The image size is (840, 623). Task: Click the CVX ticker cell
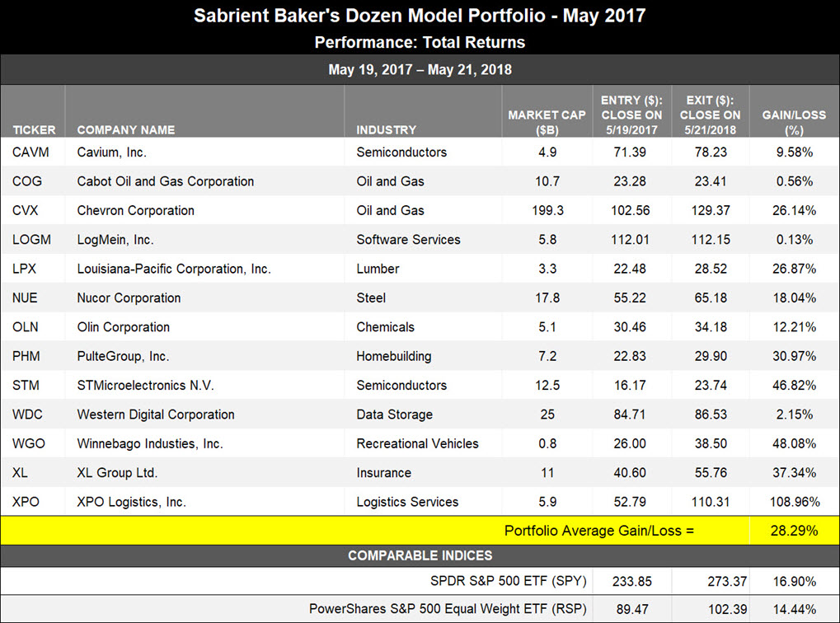[26, 210]
